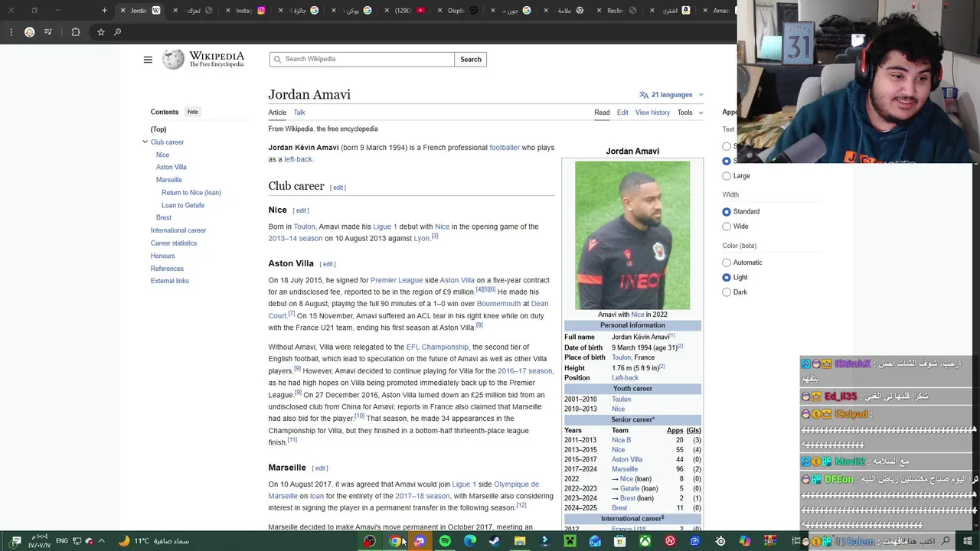
Task: Expand the Tools dropdown menu
Action: [x=690, y=112]
